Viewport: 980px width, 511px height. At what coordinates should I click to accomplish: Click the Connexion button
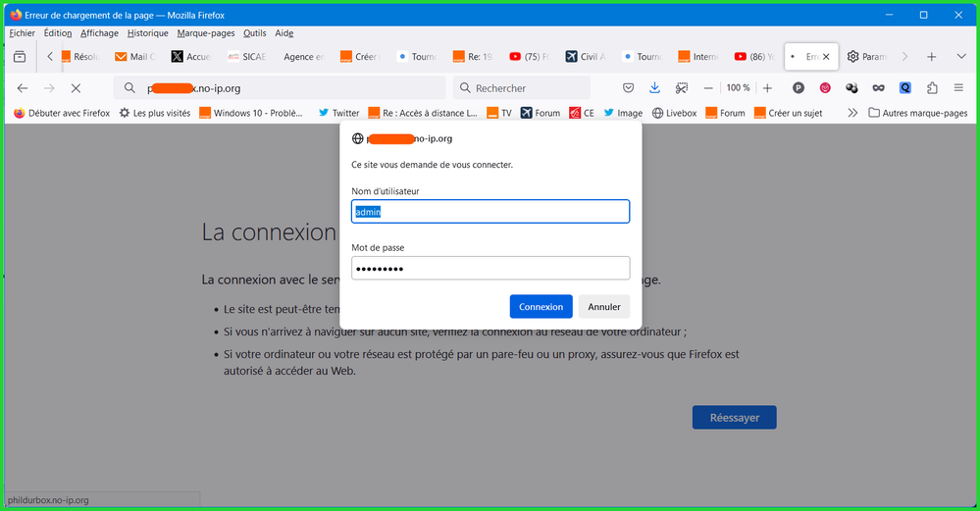[541, 307]
